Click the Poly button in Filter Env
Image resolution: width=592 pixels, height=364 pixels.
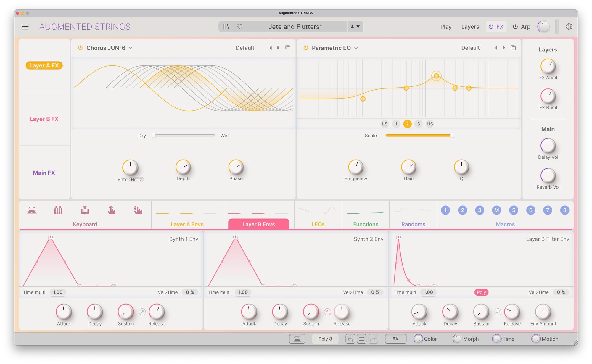click(x=481, y=292)
